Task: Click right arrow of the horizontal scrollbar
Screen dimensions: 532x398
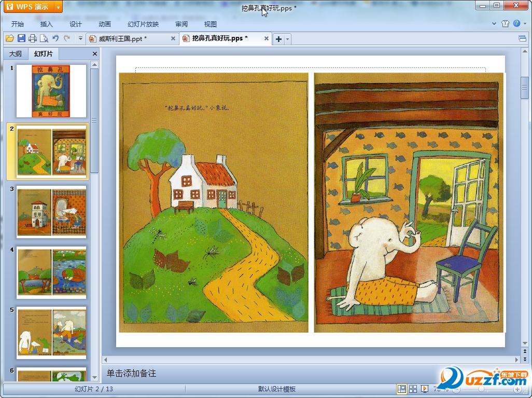Action: coord(517,359)
